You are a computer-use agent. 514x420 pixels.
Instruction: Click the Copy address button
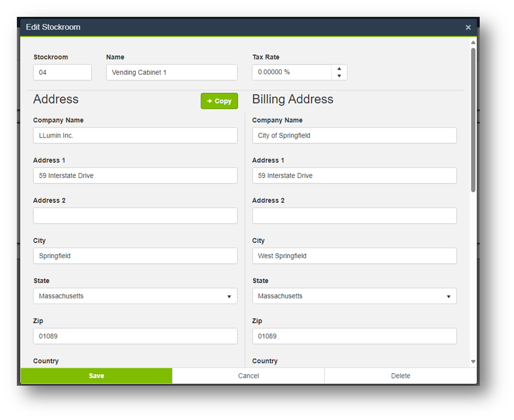point(219,101)
